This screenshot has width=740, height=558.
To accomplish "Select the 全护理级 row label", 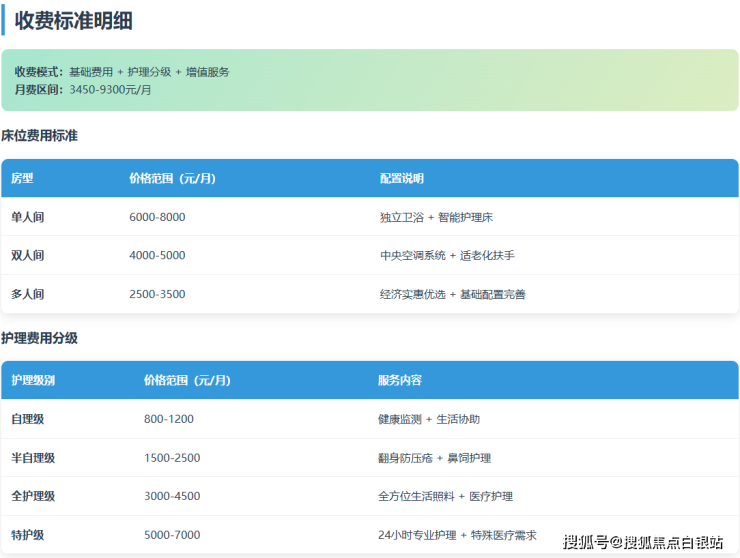I will pos(33,497).
